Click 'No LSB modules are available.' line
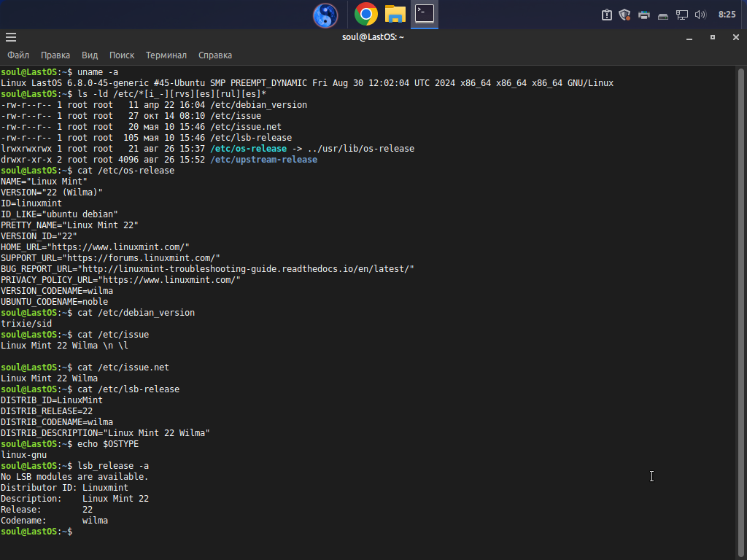The width and height of the screenshot is (747, 560). 74,477
